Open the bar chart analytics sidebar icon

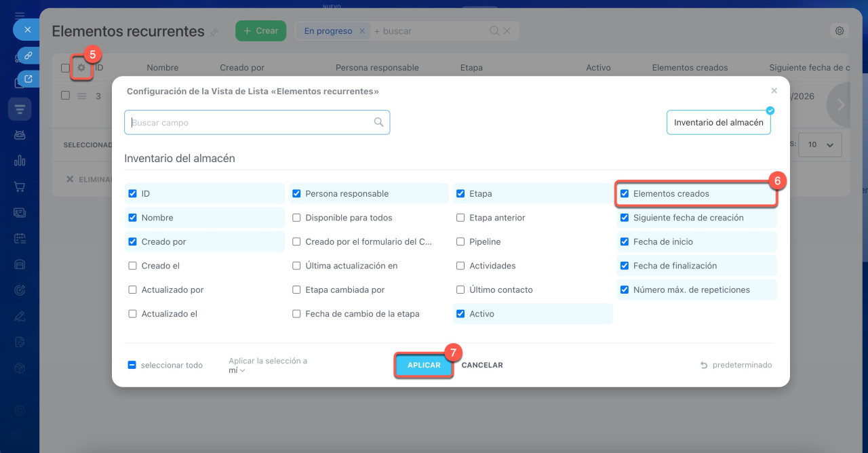[20, 161]
